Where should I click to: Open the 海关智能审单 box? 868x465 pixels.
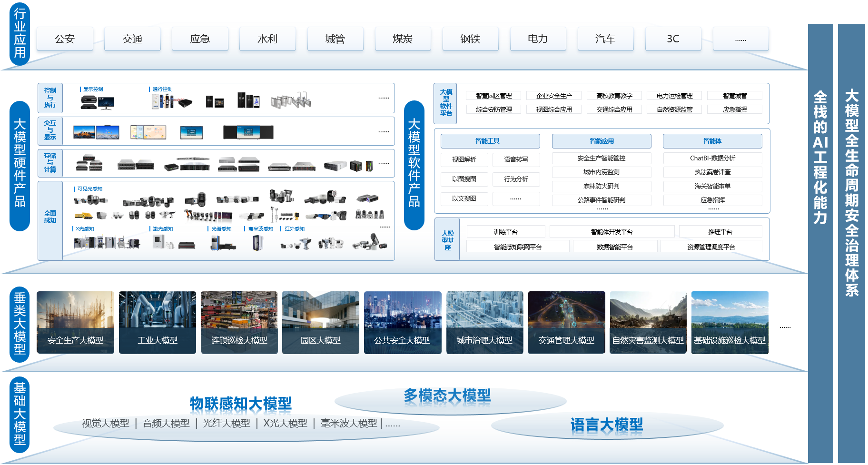click(712, 186)
